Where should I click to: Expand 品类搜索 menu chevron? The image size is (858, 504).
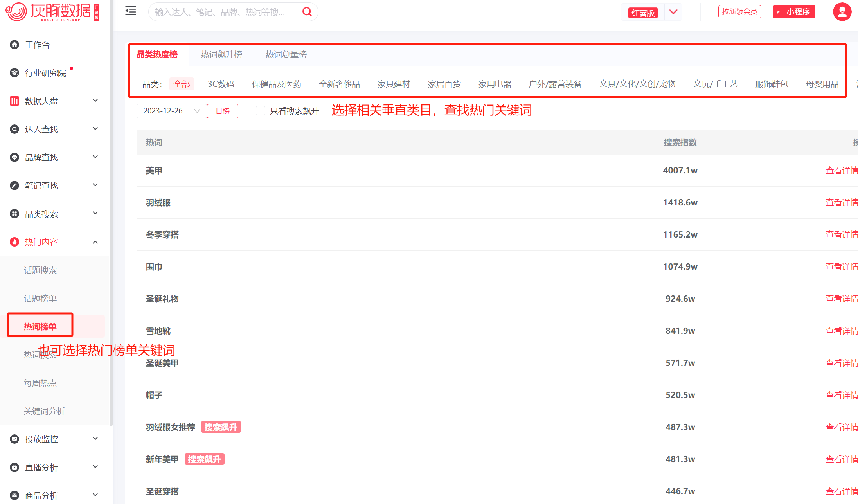pos(95,213)
